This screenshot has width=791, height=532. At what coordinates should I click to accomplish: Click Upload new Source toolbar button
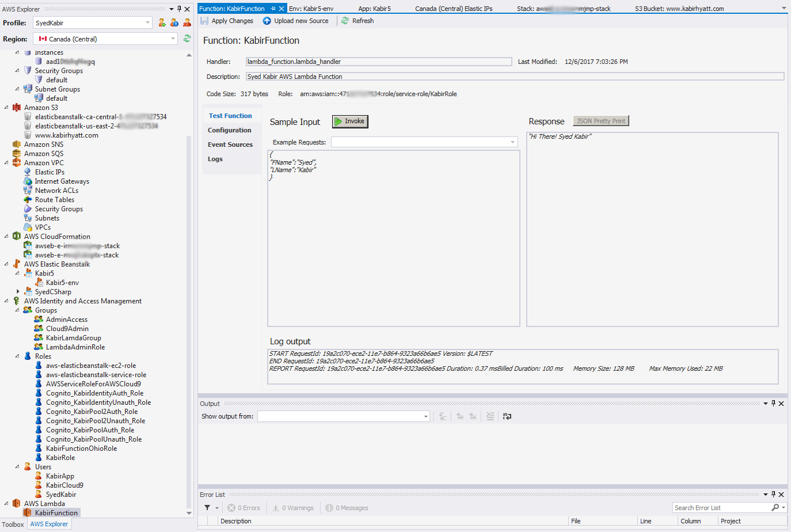(295, 21)
